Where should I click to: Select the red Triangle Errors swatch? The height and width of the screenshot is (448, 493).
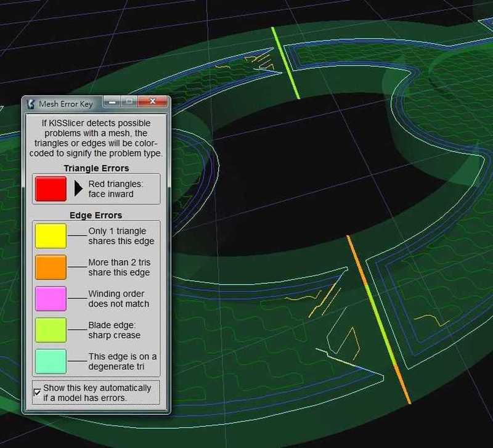pos(51,188)
